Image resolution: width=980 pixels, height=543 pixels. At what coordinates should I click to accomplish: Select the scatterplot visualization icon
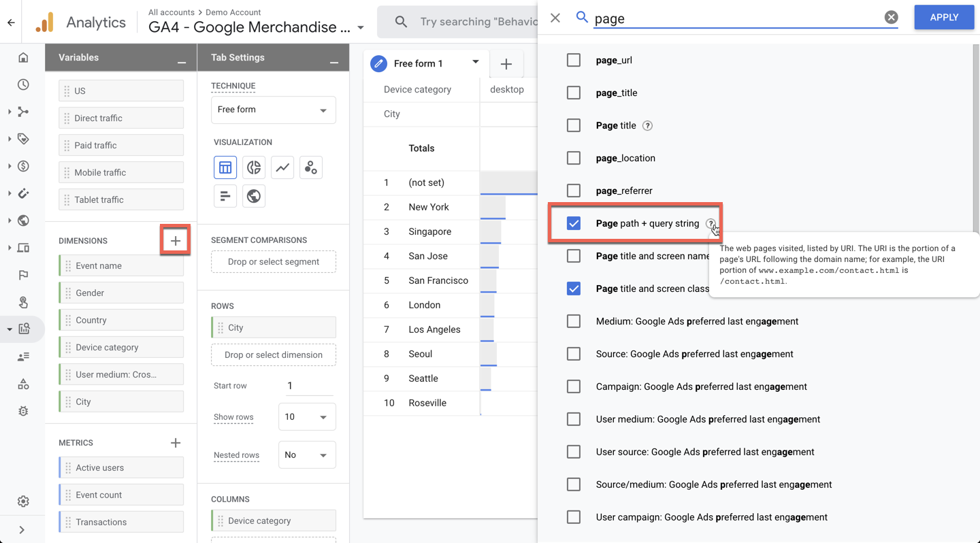(311, 167)
